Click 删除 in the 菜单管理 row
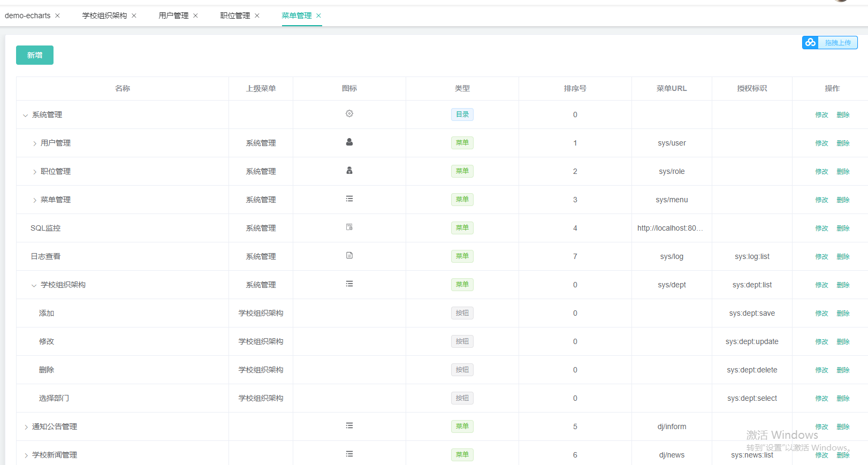 (x=843, y=200)
